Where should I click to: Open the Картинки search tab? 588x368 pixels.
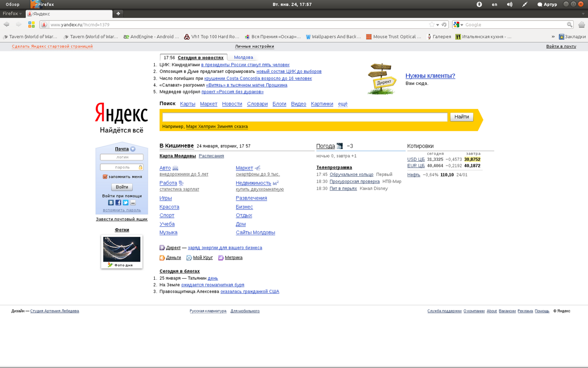point(322,104)
